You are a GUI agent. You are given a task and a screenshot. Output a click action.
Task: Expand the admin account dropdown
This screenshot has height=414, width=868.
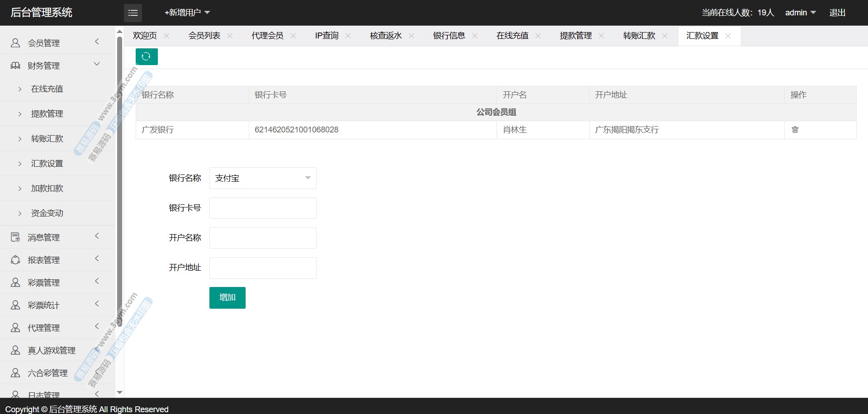800,13
